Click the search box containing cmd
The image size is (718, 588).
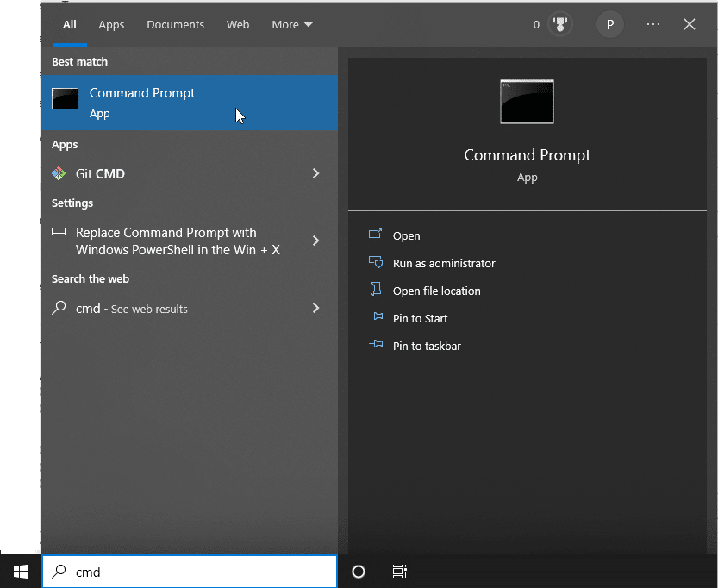pos(198,572)
